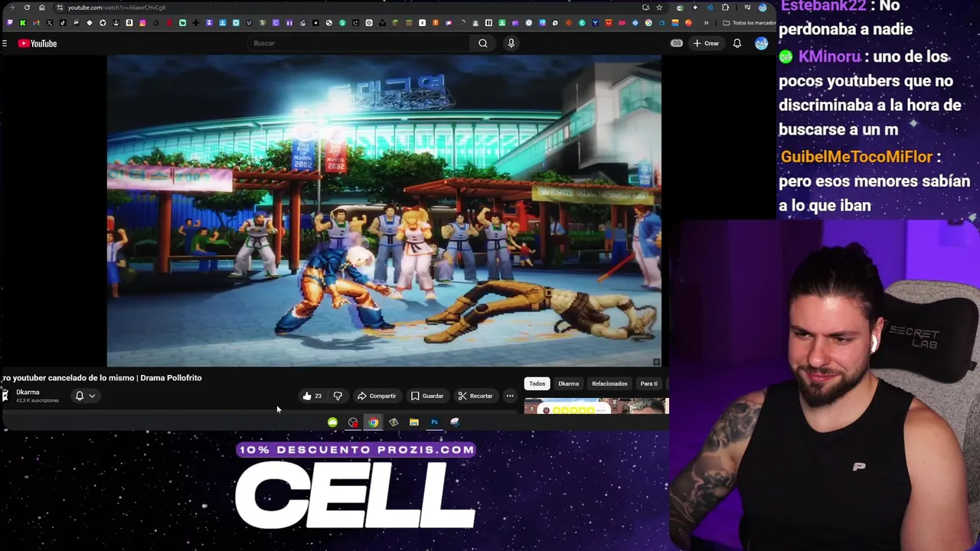Click the 42,3 K suscriptores text
The image size is (980, 551).
pyautogui.click(x=38, y=401)
